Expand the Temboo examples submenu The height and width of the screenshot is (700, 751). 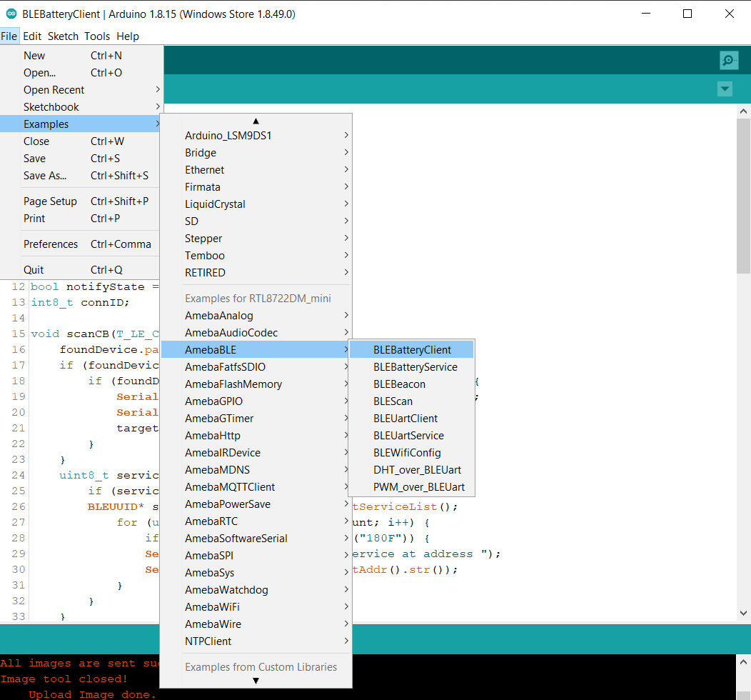(256, 256)
